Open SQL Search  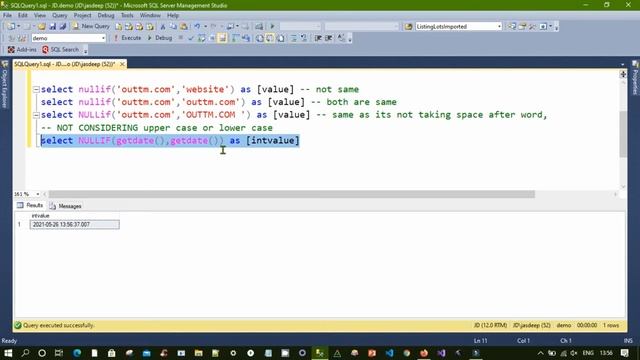point(60,50)
